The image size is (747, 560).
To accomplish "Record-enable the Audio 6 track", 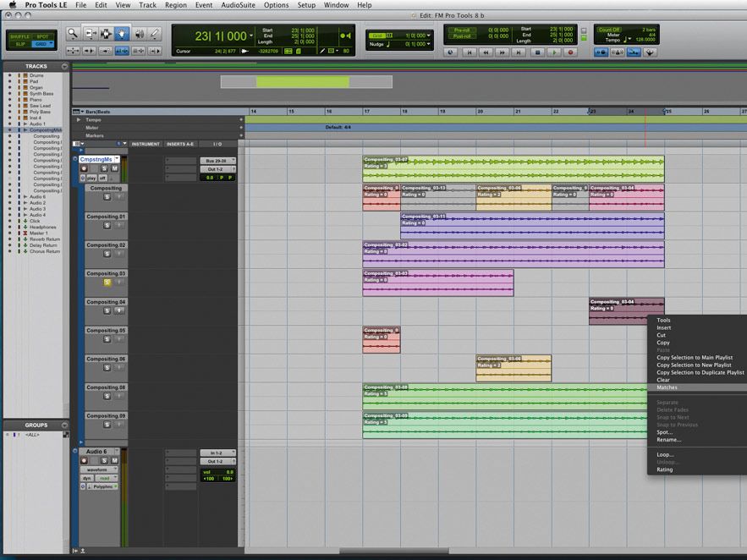I will pos(85,460).
